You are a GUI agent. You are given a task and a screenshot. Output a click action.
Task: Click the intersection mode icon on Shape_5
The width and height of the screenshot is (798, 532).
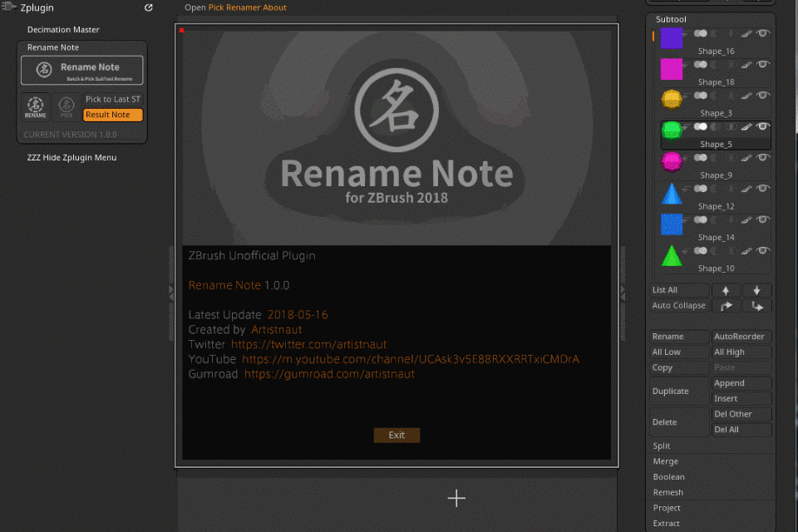(731, 126)
